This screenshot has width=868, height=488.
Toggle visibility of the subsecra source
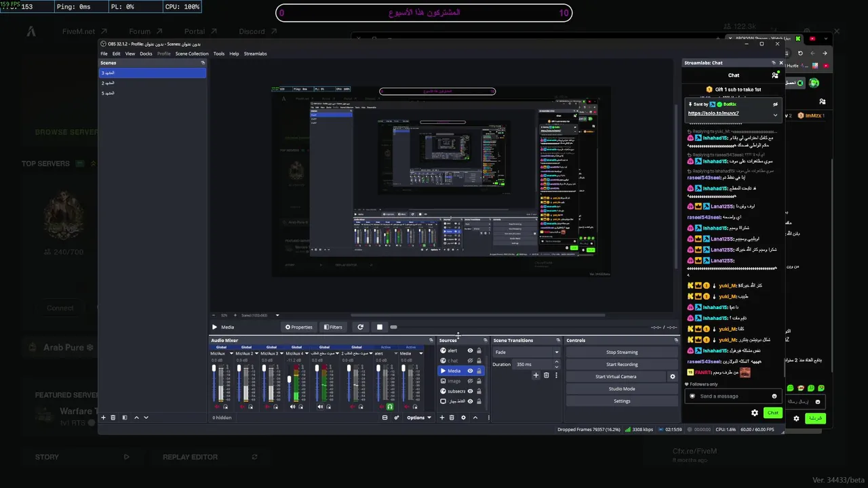tap(470, 391)
